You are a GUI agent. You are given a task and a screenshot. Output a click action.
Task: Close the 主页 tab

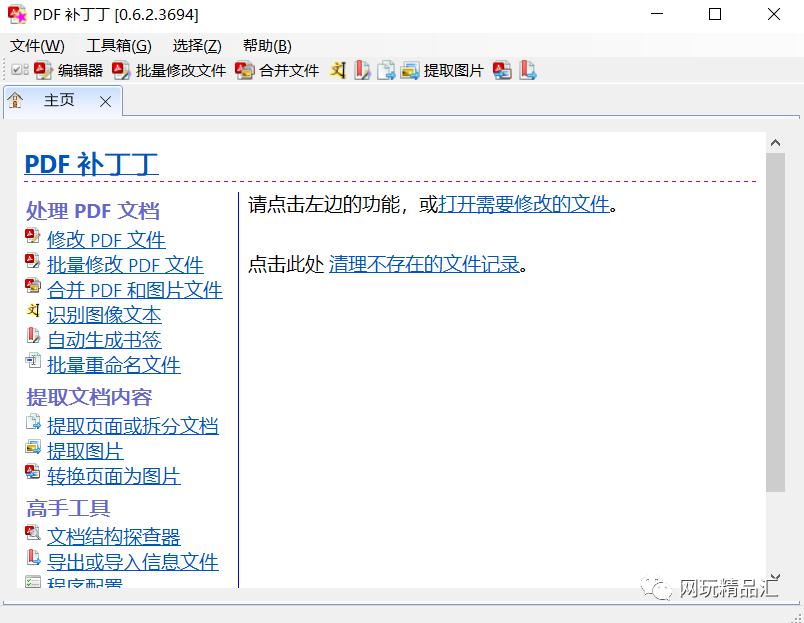pyautogui.click(x=106, y=102)
